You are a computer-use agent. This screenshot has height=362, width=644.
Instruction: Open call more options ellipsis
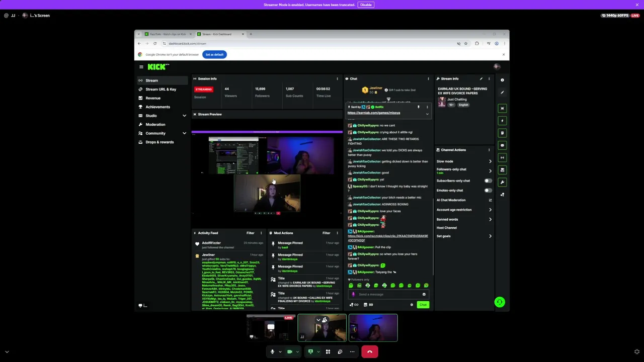pos(352,352)
